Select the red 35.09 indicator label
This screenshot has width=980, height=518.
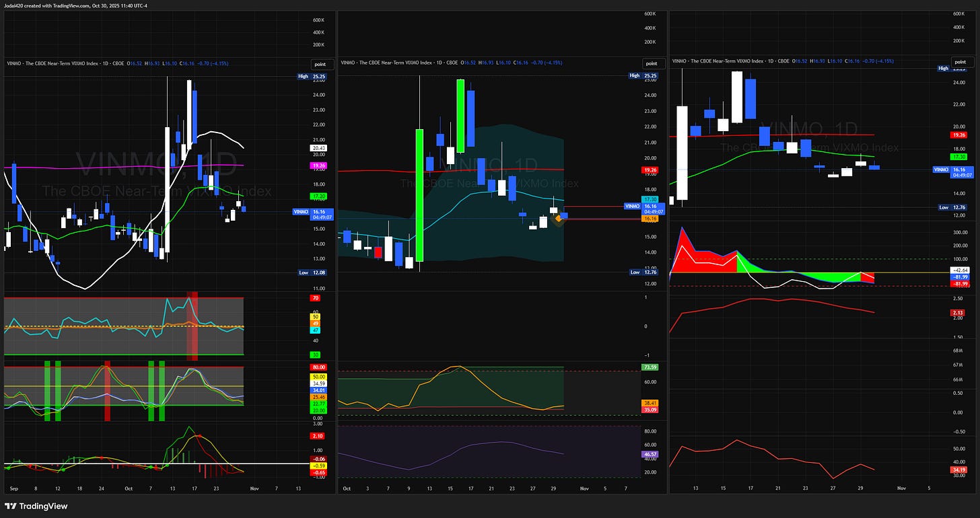650,409
